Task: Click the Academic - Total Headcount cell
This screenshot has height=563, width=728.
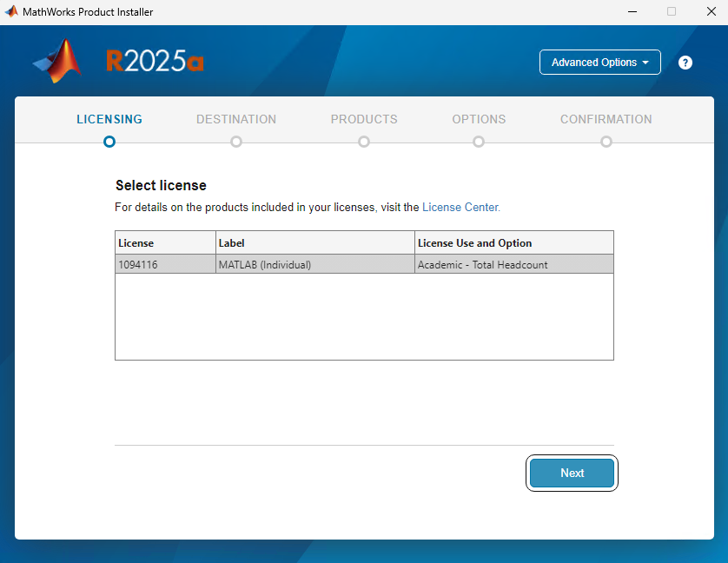Action: click(x=514, y=264)
